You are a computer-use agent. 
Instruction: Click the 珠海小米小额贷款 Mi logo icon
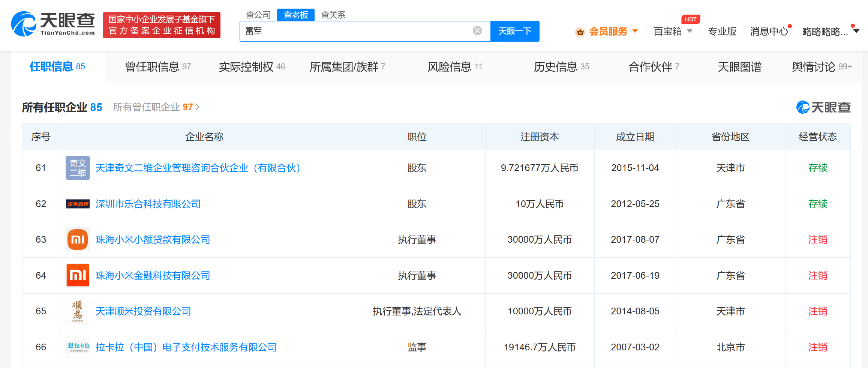(x=78, y=240)
